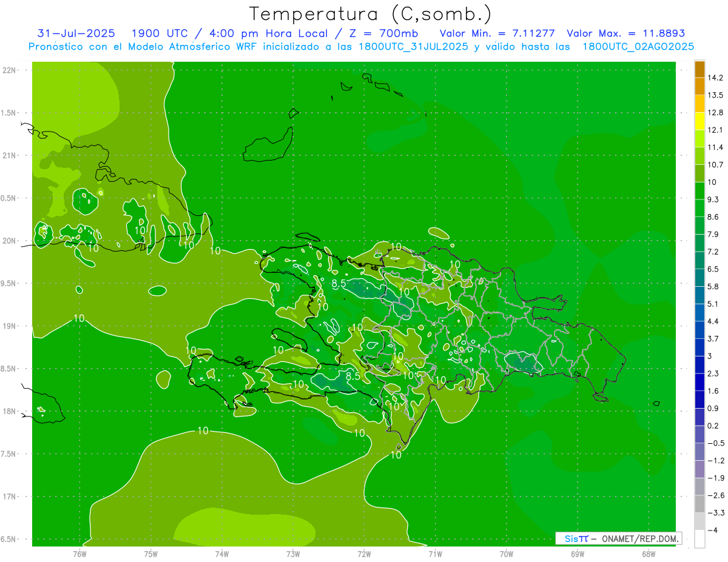728x562 pixels.
Task: Click the "11.4" color bar label
Action: 716,147
